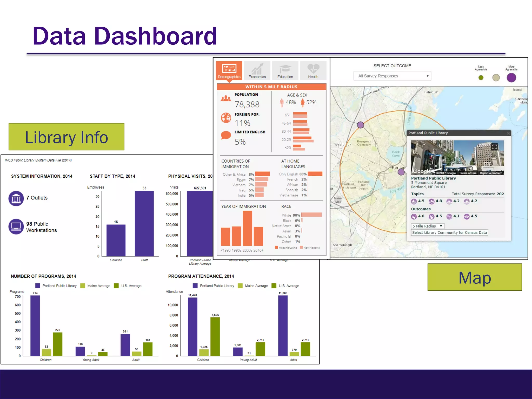The width and height of the screenshot is (532, 399).
Task: Click the 20-29 age group bar
Action: pos(303,139)
